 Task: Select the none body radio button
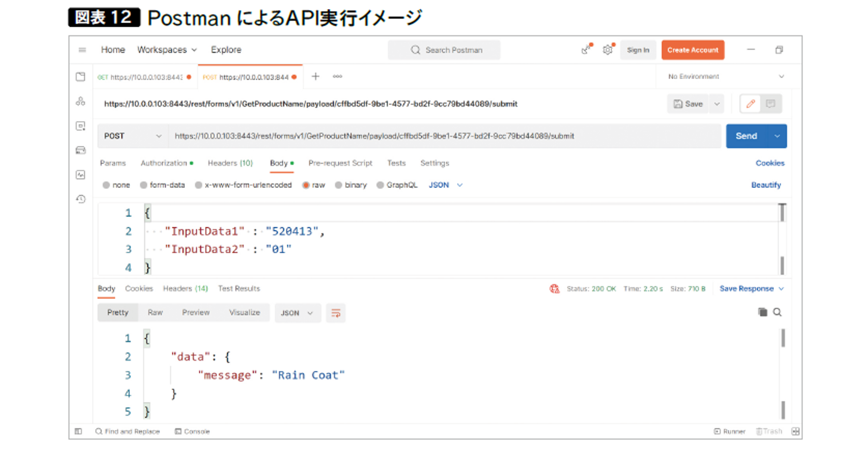pyautogui.click(x=106, y=185)
